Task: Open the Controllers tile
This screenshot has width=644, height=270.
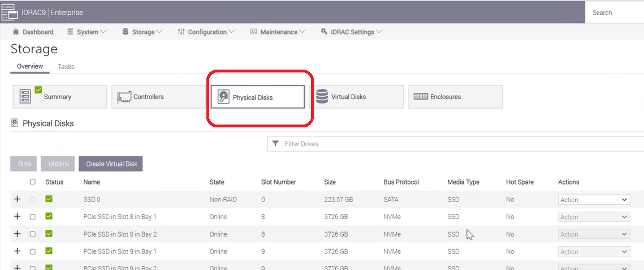Action: (x=158, y=97)
